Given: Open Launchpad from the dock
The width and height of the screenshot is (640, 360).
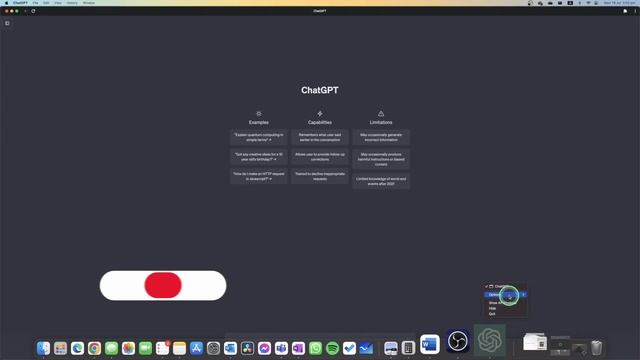Looking at the screenshot, I should pyautogui.click(x=60, y=348).
